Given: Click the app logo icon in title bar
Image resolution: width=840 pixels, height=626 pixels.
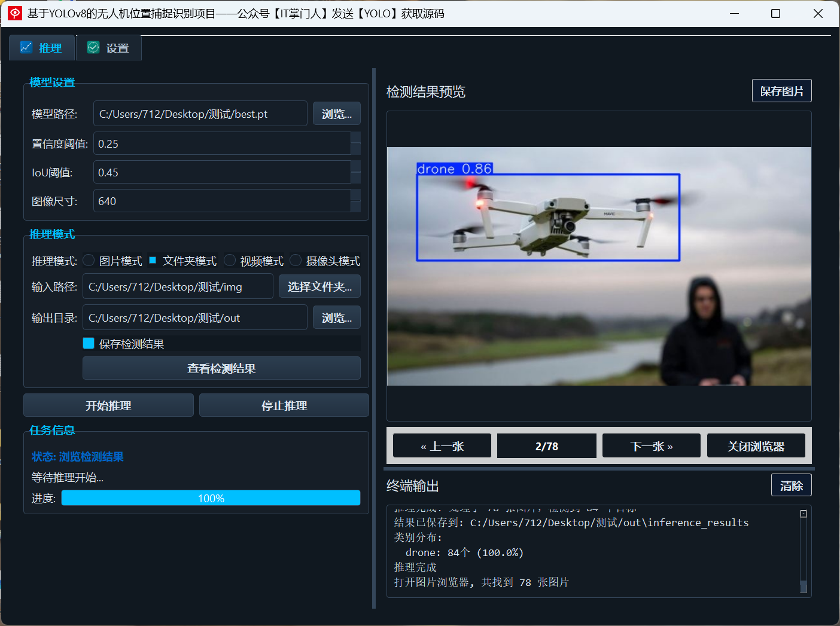Looking at the screenshot, I should [14, 13].
